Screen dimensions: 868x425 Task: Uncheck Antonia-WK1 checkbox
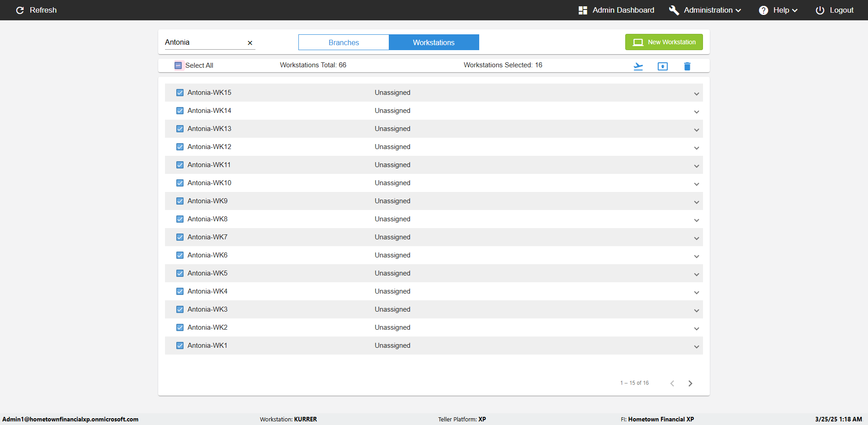180,346
